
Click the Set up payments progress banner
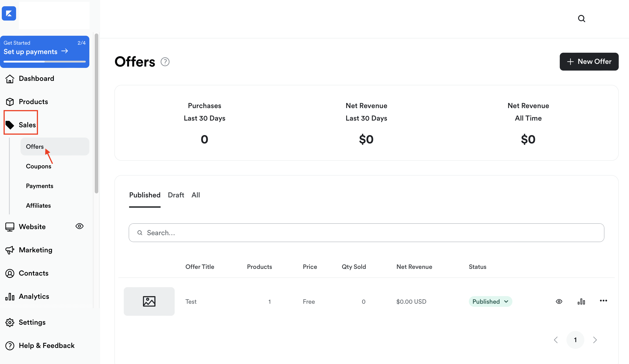(45, 52)
